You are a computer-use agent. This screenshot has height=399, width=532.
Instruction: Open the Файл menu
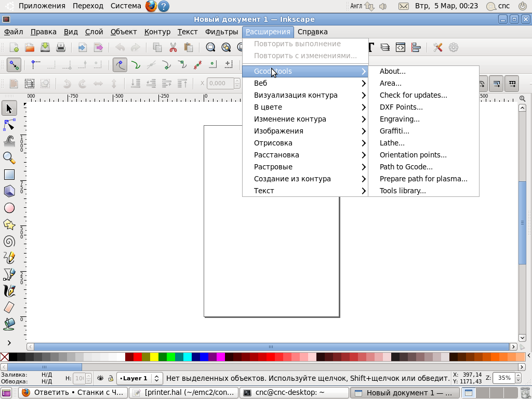(x=14, y=32)
